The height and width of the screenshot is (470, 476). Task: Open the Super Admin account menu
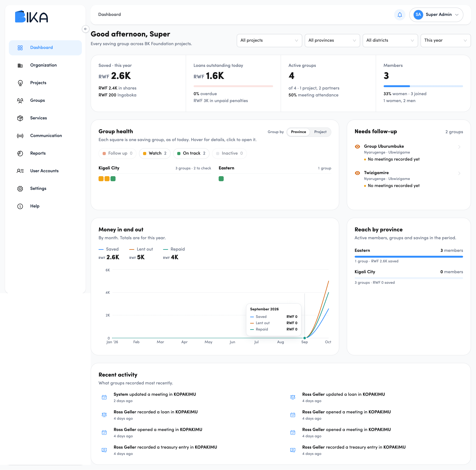pos(436,15)
